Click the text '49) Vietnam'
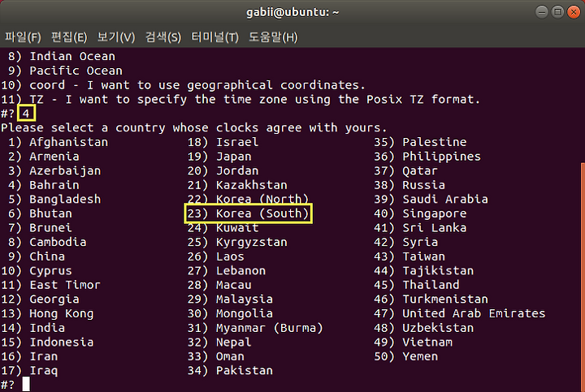Screen dimensions: 585x392 click(414, 342)
